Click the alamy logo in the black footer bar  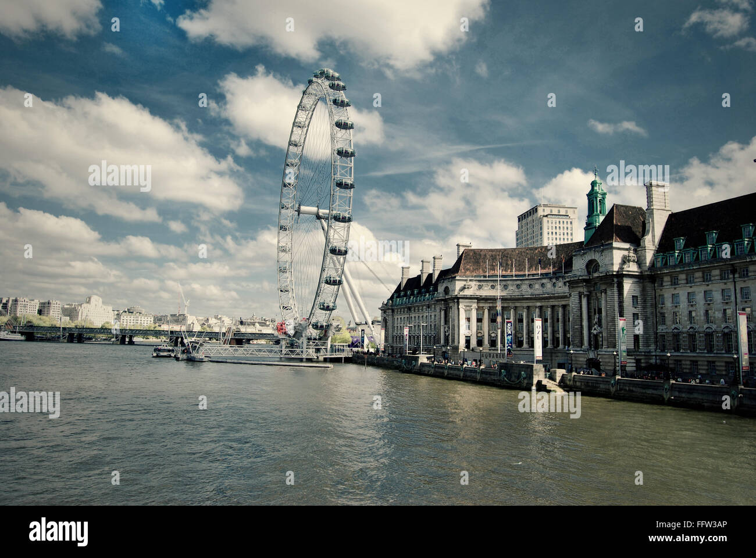pos(59,532)
